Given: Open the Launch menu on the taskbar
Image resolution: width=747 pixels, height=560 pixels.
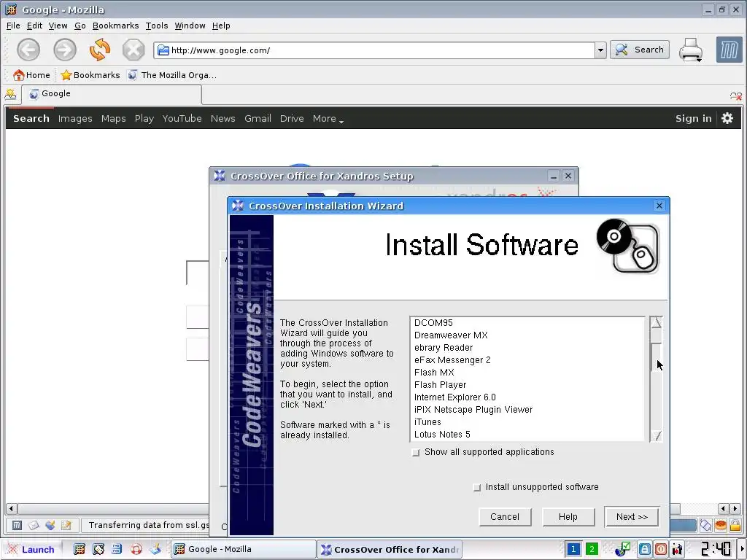Looking at the screenshot, I should click(31, 550).
